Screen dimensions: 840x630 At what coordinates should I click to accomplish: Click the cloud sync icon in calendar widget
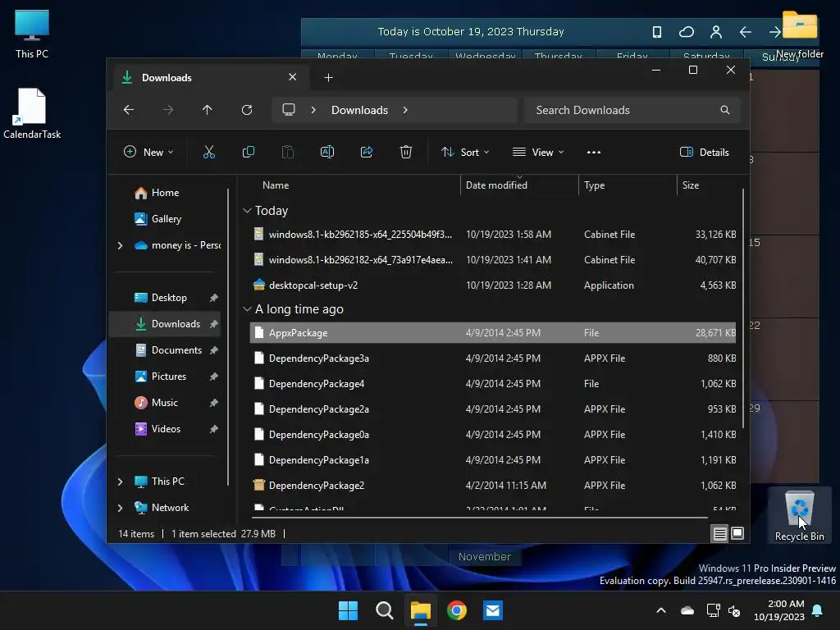coord(687,32)
